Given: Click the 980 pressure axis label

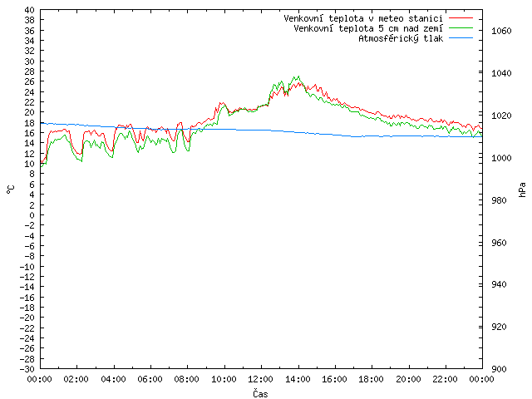Looking at the screenshot, I should [499, 200].
